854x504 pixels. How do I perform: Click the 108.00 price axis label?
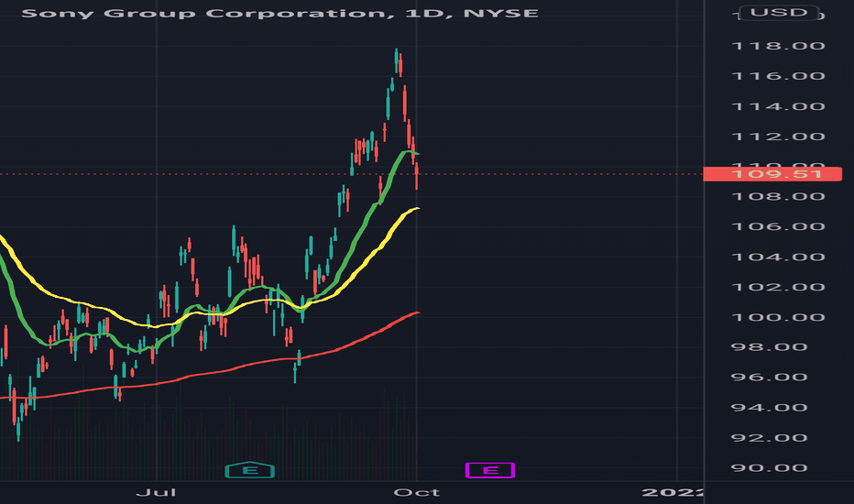click(778, 196)
